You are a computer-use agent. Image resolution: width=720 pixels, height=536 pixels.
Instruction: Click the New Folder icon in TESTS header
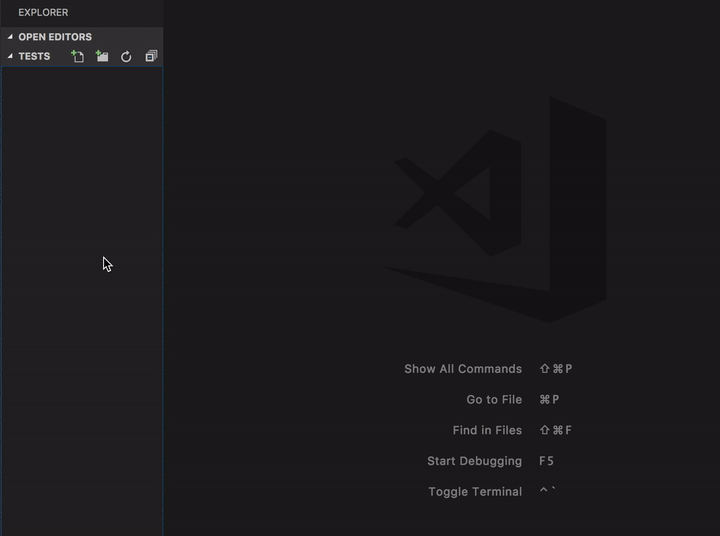pyautogui.click(x=102, y=56)
